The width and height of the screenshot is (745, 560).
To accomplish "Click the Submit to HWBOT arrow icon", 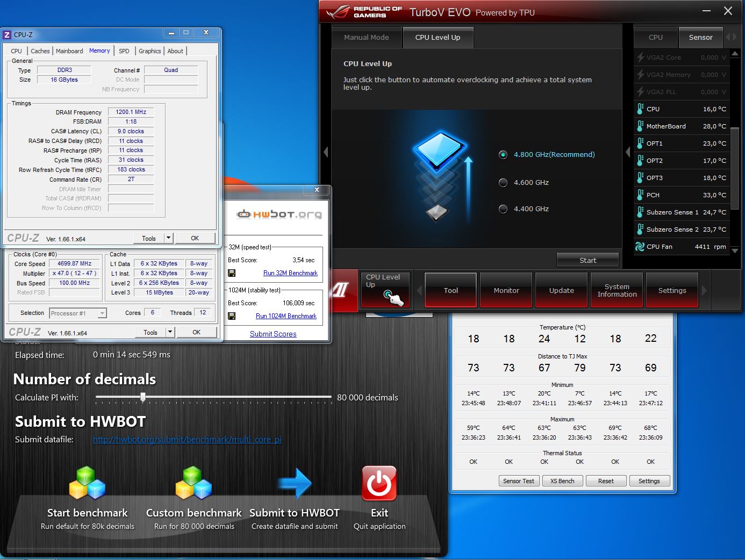I will coord(295,483).
